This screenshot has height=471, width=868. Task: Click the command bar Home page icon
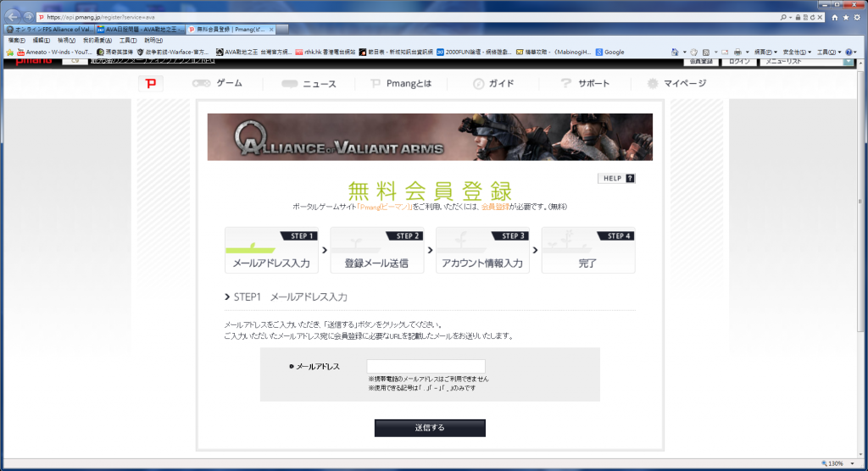pyautogui.click(x=674, y=52)
